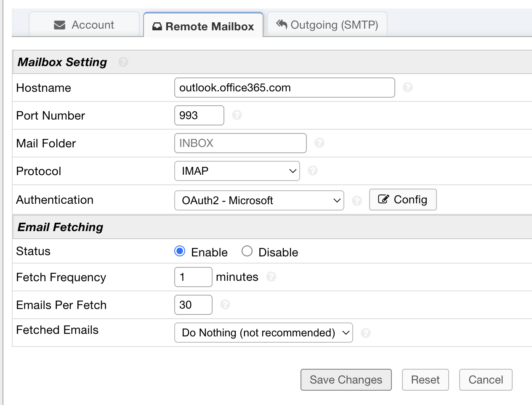532x405 pixels.
Task: Click the Reset button
Action: (x=425, y=380)
